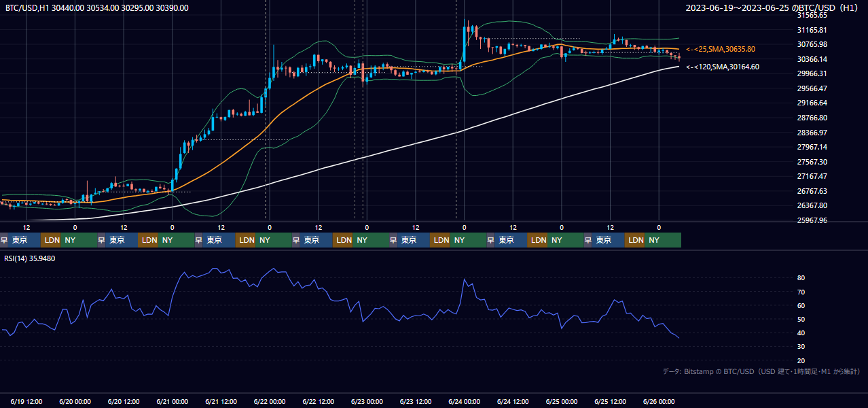
Task: Click the 6/20 00:00 date label
Action: pyautogui.click(x=75, y=401)
